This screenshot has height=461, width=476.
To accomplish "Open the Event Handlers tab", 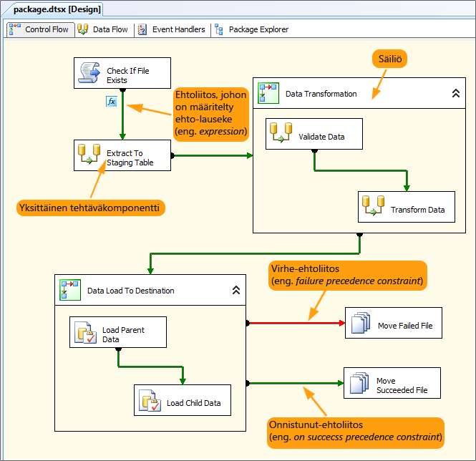I will [x=172, y=29].
